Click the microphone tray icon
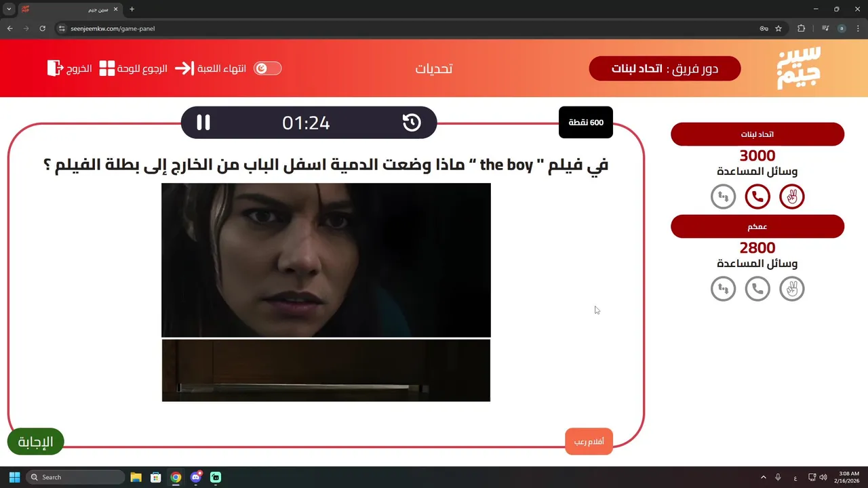Screen dimensions: 868x488 (x=778, y=477)
